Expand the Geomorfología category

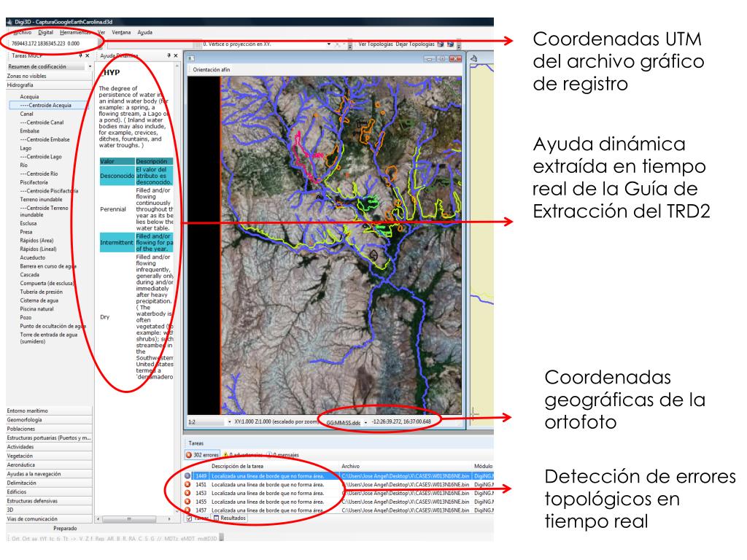[x=49, y=420]
